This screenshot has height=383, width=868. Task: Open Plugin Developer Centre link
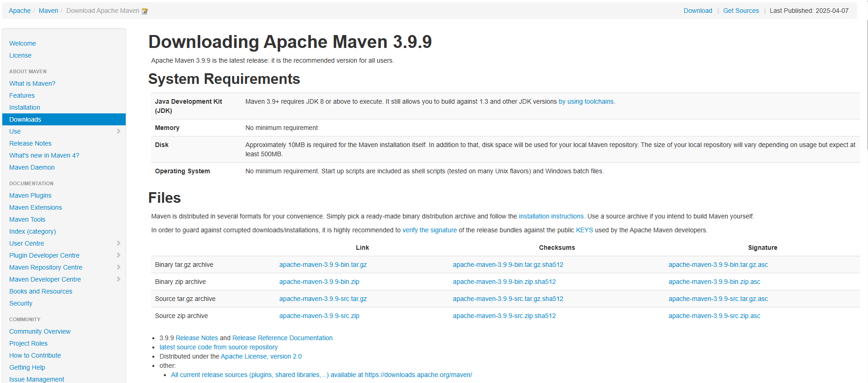click(44, 255)
